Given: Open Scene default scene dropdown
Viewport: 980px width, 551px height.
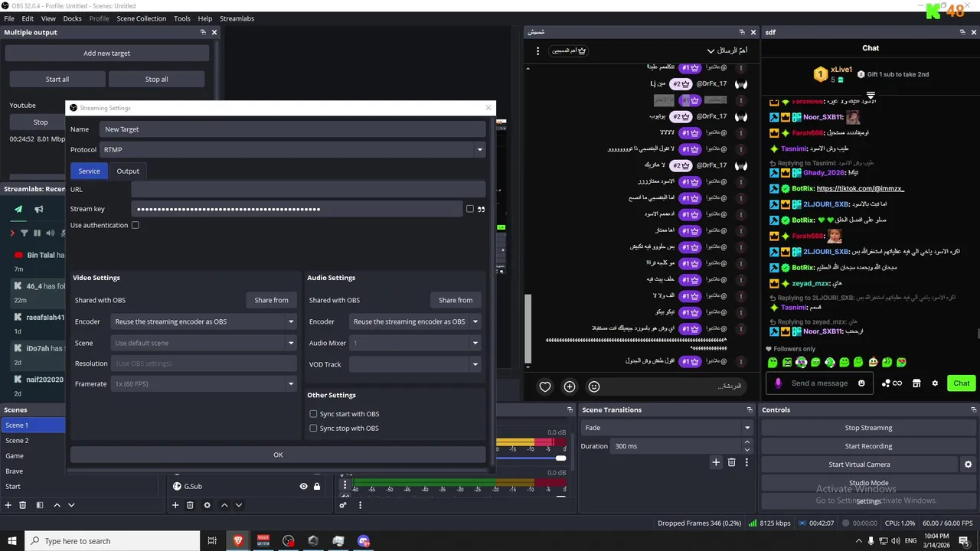Looking at the screenshot, I should pos(204,344).
